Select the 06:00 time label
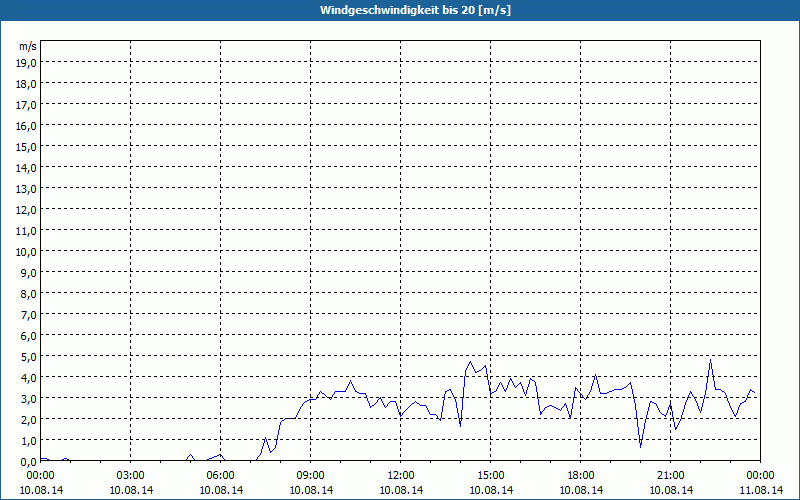Image resolution: width=800 pixels, height=500 pixels. [x=220, y=476]
